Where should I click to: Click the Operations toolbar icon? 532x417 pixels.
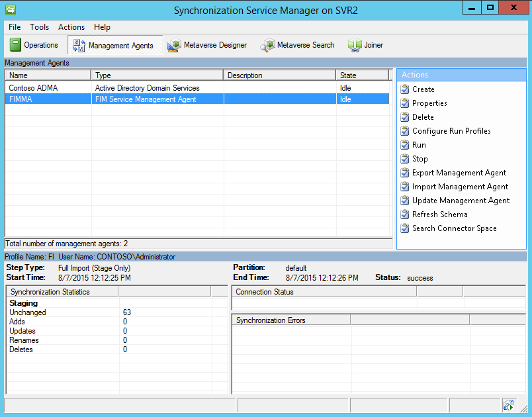(15, 45)
